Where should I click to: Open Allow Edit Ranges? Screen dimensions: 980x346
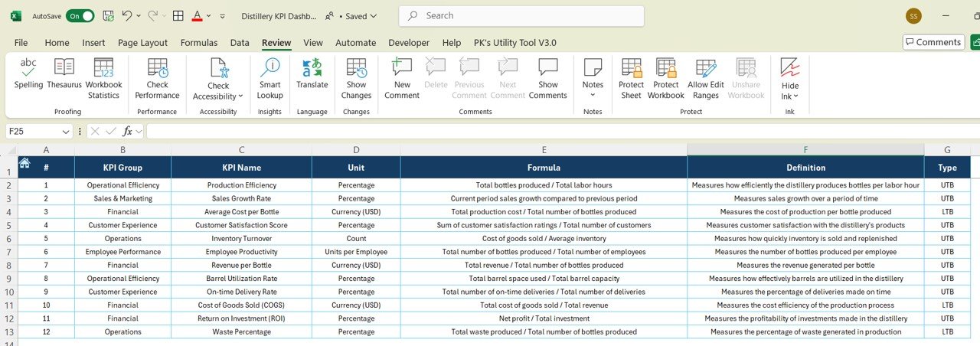click(x=705, y=79)
